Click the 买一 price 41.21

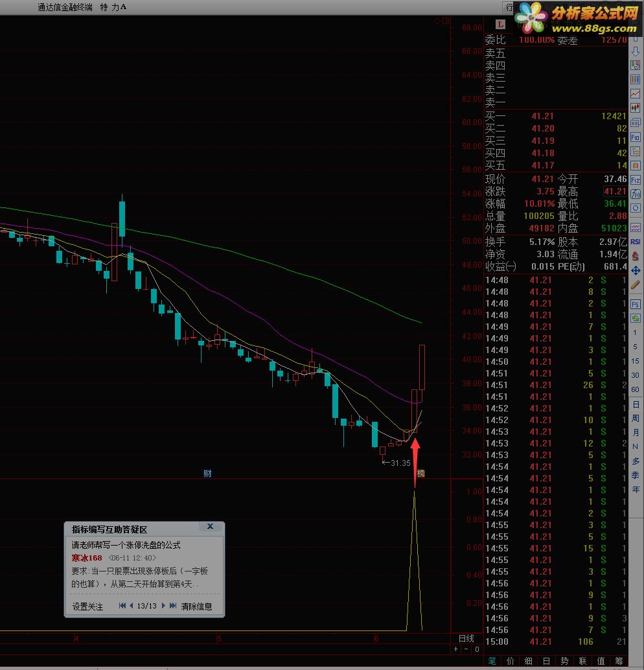click(543, 116)
